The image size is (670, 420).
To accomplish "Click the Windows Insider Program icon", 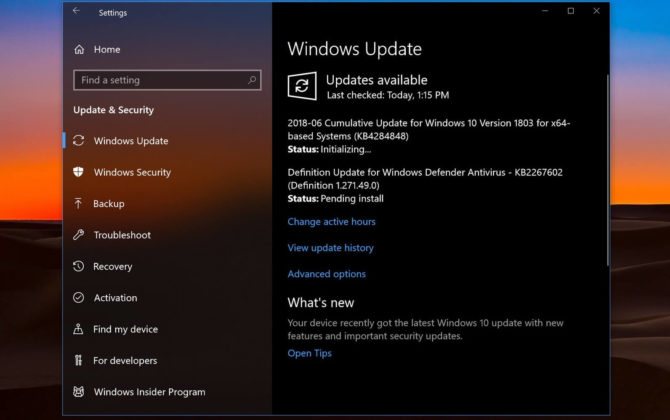I will [79, 392].
